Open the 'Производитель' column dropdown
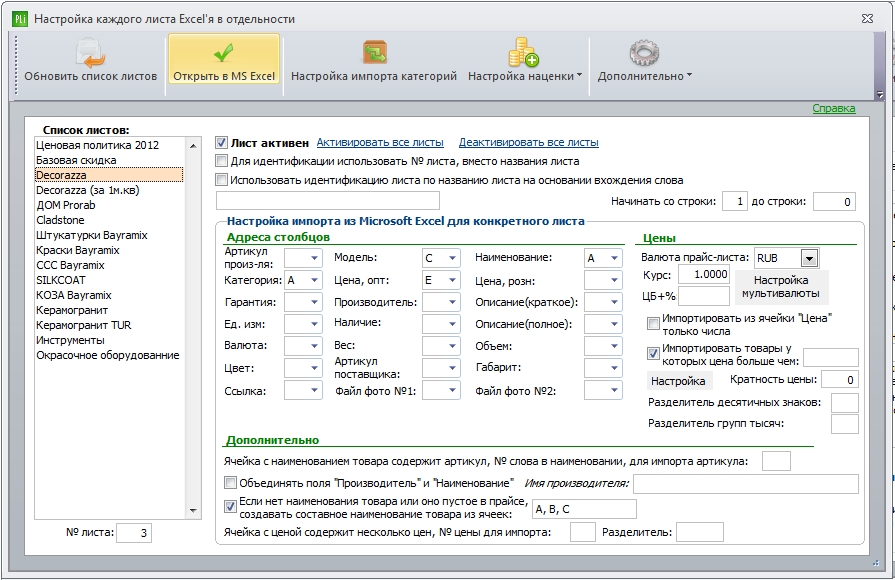 [x=452, y=302]
